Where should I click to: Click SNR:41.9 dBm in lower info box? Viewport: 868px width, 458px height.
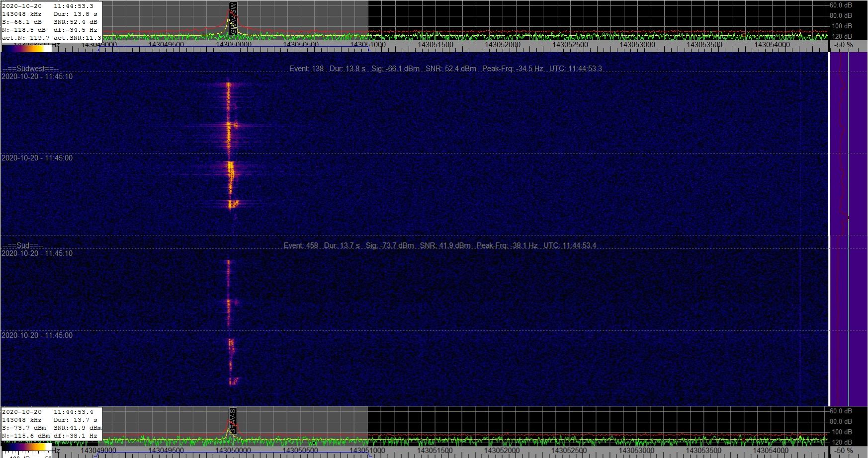click(78, 428)
